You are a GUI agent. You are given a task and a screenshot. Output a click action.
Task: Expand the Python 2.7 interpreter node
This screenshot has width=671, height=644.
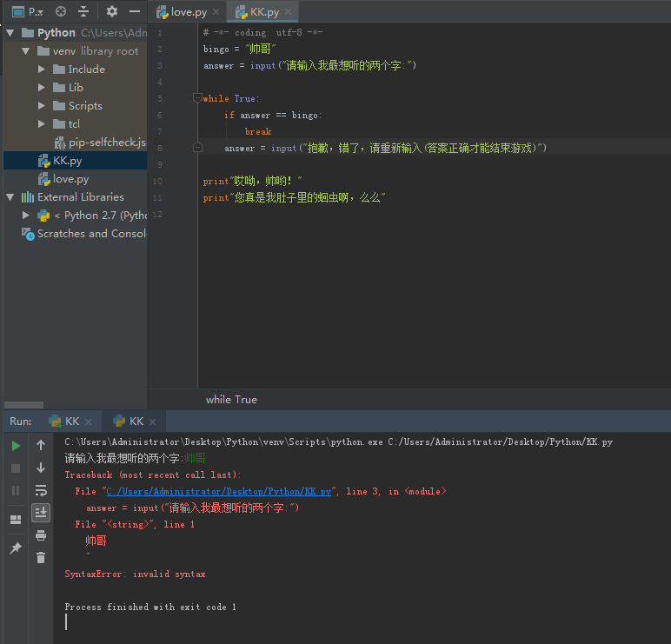tap(26, 216)
